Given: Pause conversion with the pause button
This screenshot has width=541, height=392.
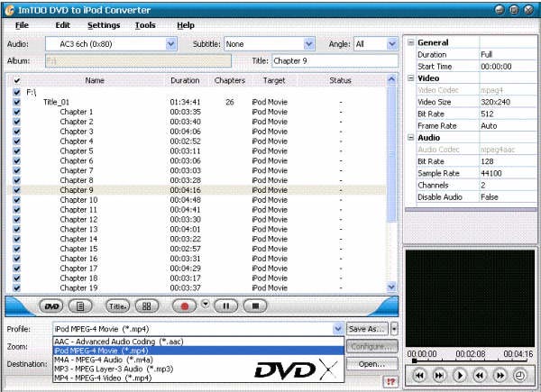Looking at the screenshot, I should [x=226, y=306].
